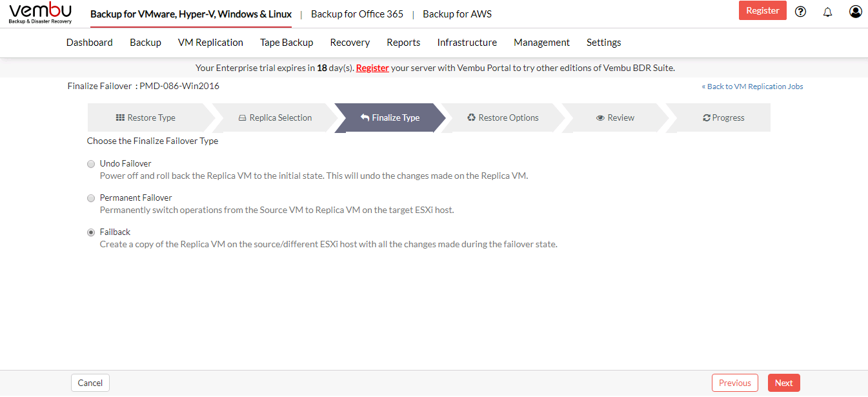The height and width of the screenshot is (397, 868).
Task: Open the Backup menu
Action: pyautogui.click(x=145, y=43)
